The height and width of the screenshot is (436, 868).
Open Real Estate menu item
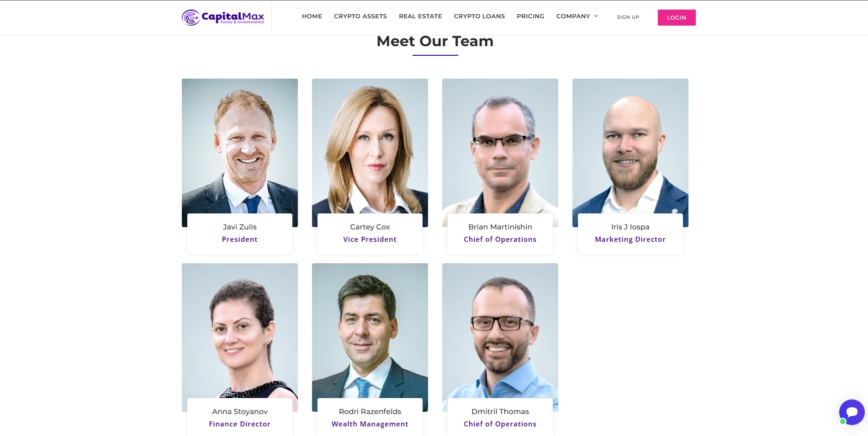click(x=420, y=16)
